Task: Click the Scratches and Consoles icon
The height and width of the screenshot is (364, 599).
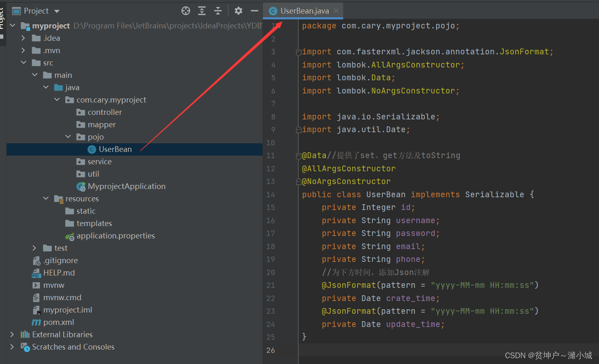Action: [x=25, y=347]
